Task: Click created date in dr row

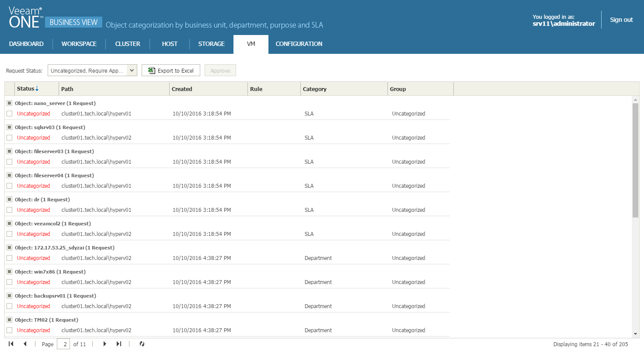Action: point(202,210)
